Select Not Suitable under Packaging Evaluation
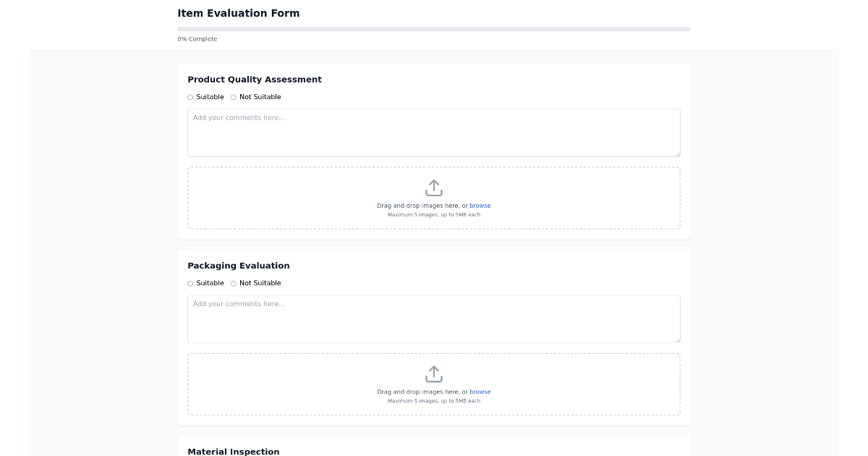The image size is (868, 456). click(x=233, y=283)
